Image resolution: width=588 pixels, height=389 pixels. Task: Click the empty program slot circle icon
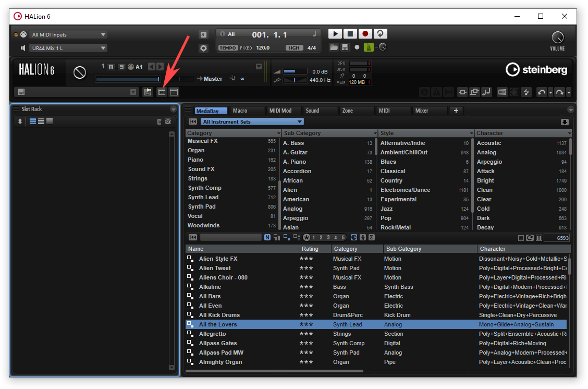click(x=80, y=72)
